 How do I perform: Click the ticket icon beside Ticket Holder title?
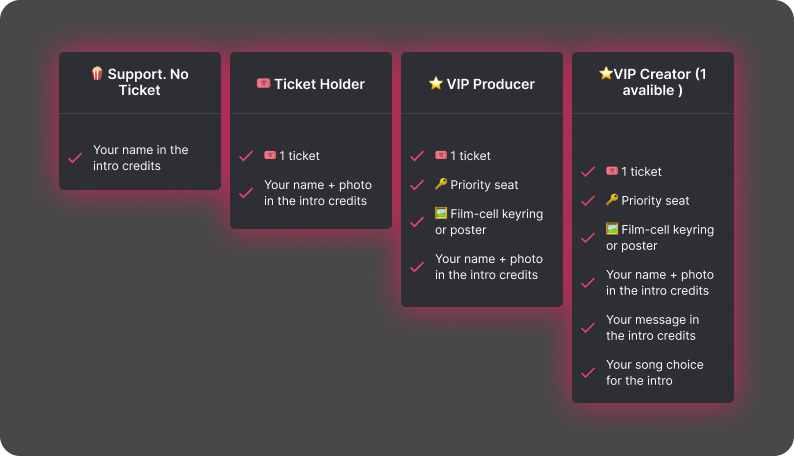pos(264,84)
